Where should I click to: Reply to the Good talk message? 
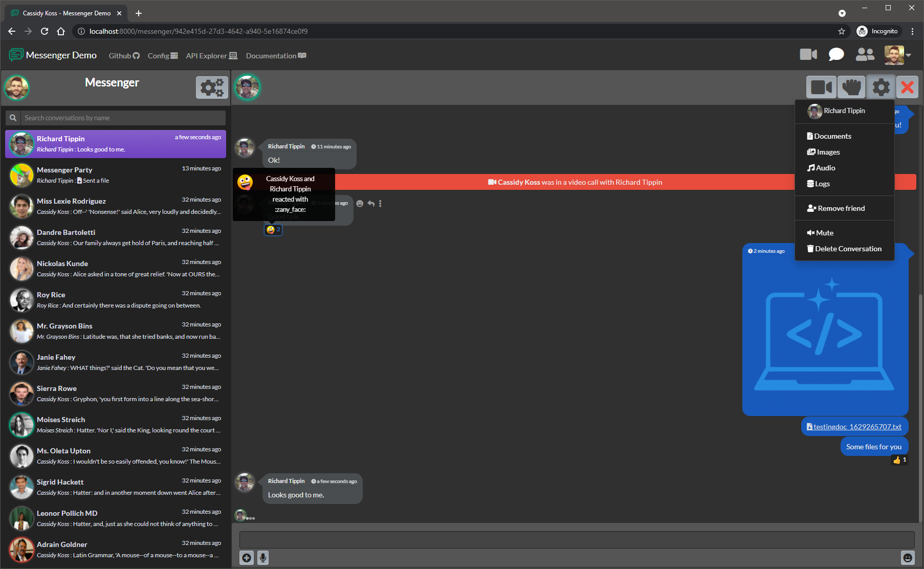[371, 204]
